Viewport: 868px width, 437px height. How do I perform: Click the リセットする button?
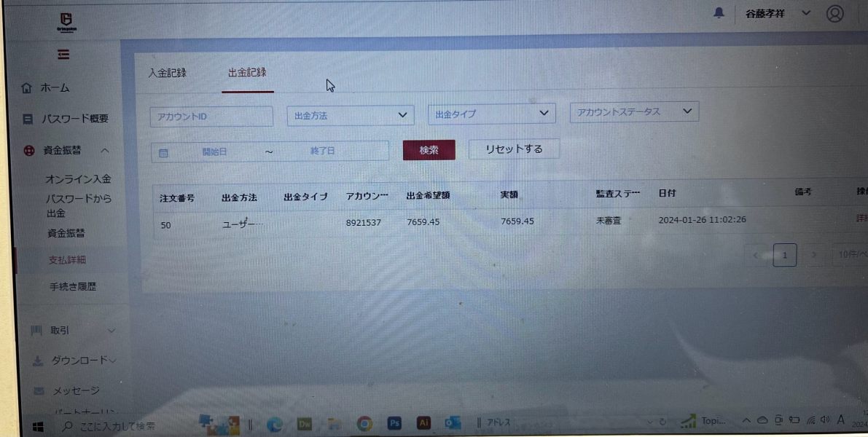coord(515,149)
